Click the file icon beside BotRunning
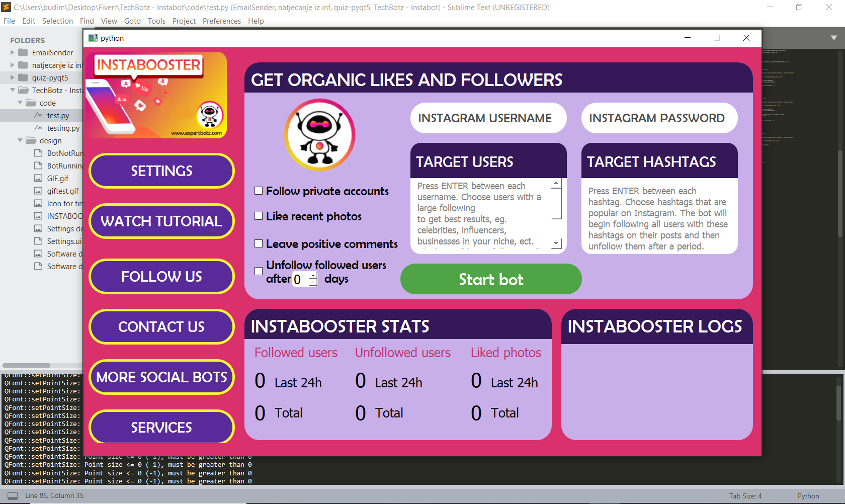 coord(38,165)
